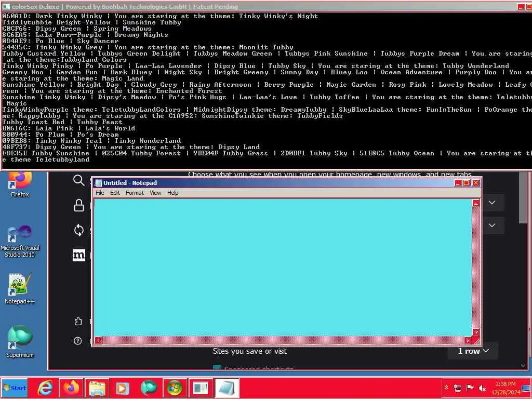Image resolution: width=532 pixels, height=399 pixels.
Task: Open the Help menu in Notepad
Action: click(x=172, y=193)
